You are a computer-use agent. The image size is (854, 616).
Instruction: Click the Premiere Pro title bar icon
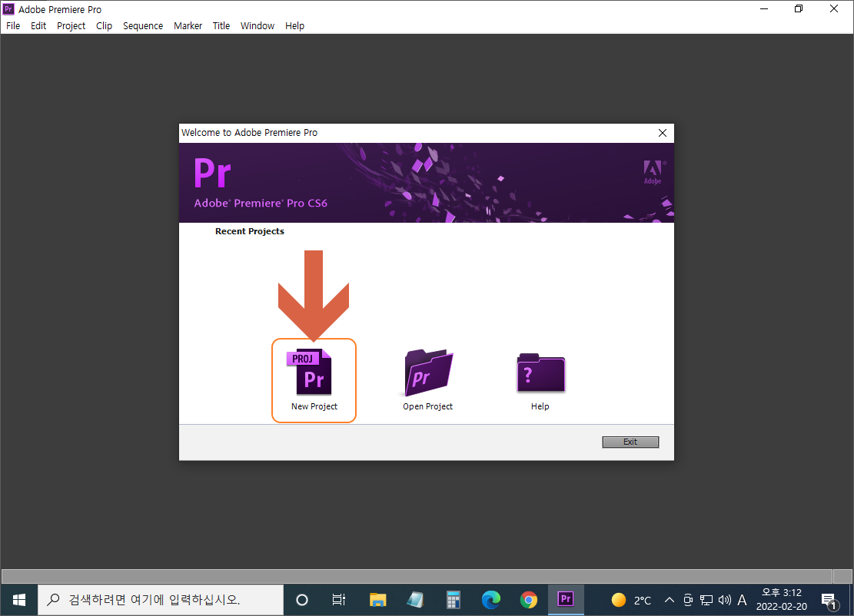coord(8,9)
